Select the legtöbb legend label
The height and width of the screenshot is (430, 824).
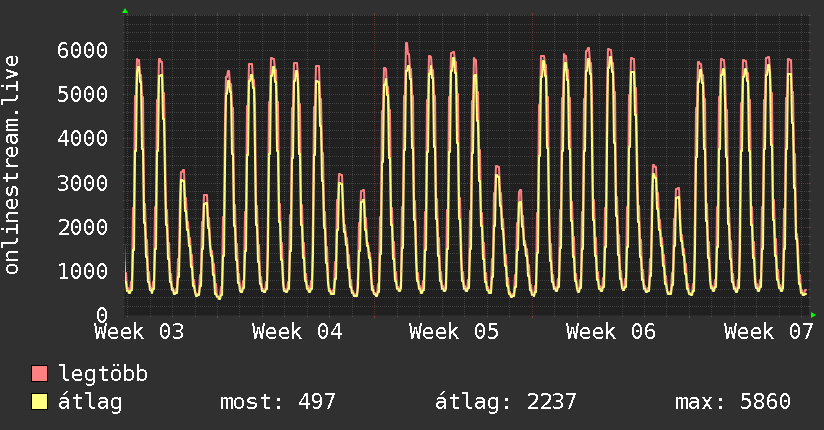103,374
